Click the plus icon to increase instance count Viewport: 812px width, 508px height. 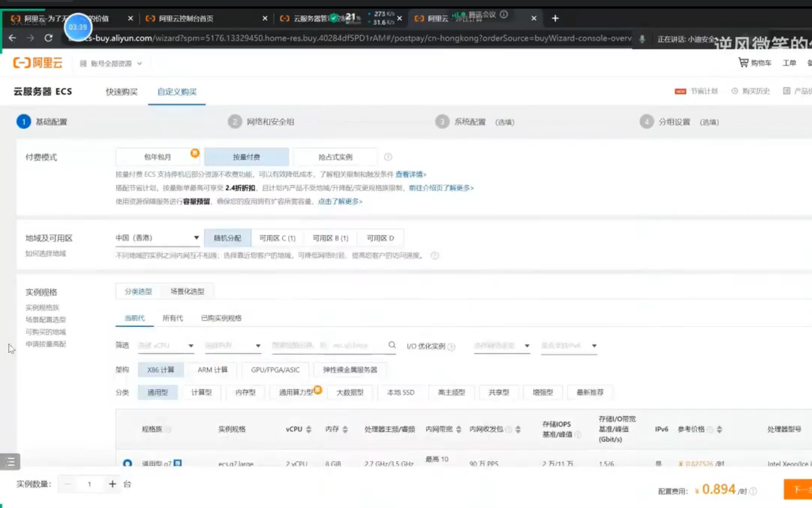112,484
